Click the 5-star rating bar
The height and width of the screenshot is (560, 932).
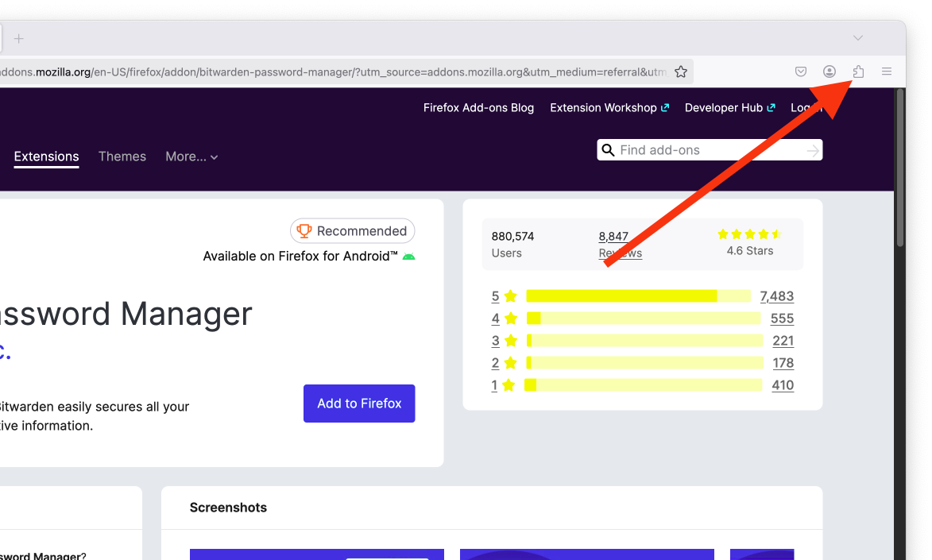tap(638, 296)
